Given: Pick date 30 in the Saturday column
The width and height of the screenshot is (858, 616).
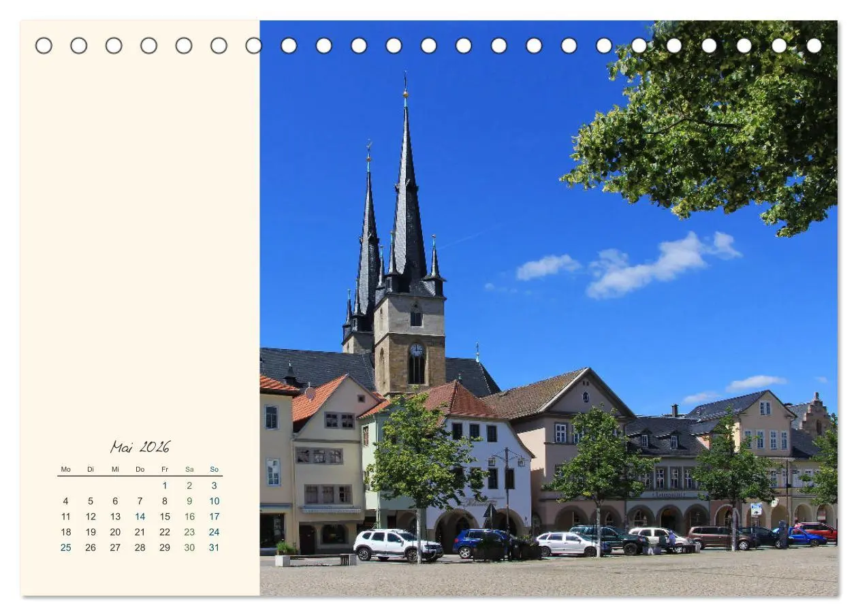Looking at the screenshot, I should (x=189, y=547).
